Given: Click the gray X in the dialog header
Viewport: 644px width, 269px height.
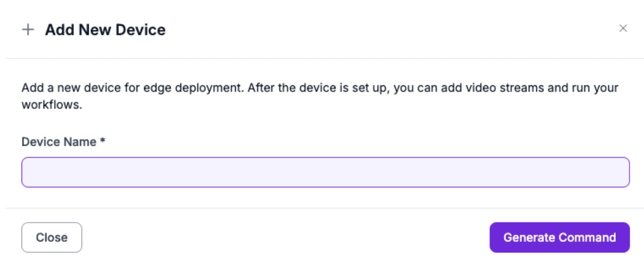Looking at the screenshot, I should click(623, 29).
